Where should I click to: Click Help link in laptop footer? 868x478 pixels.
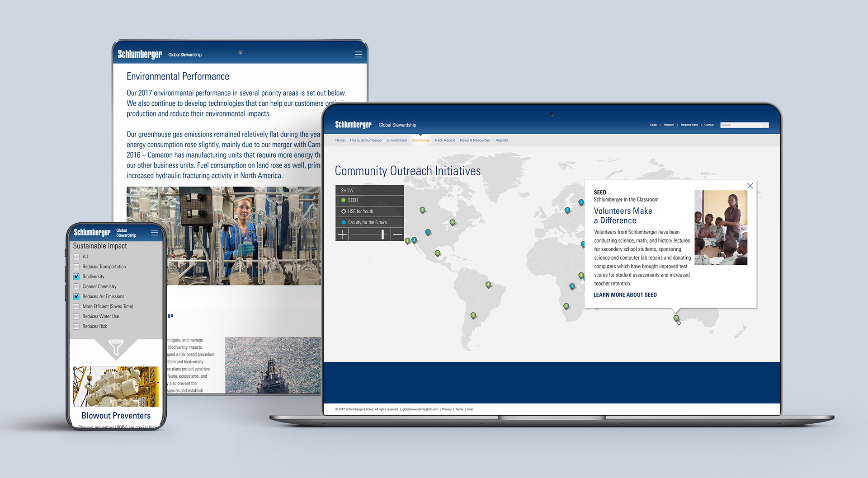(x=470, y=409)
